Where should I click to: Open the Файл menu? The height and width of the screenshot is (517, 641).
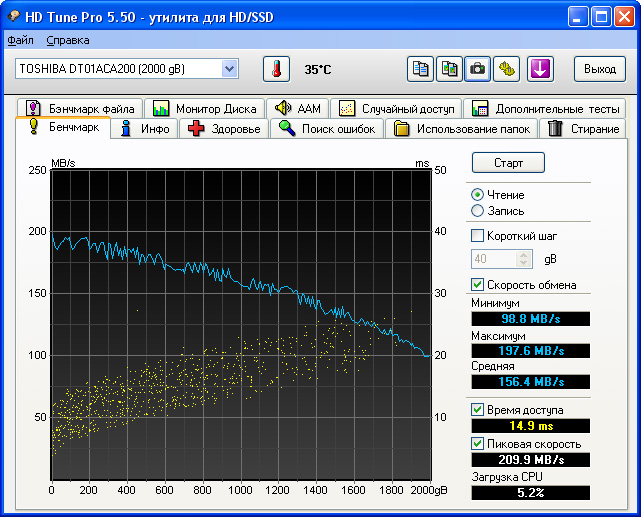[20, 40]
